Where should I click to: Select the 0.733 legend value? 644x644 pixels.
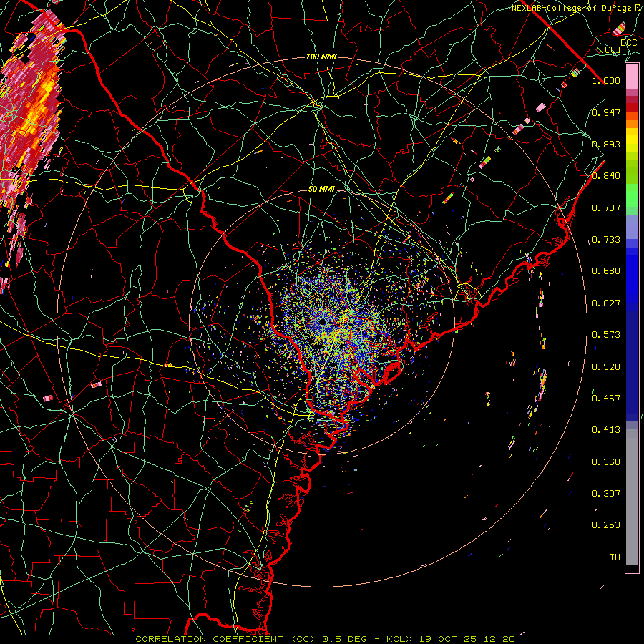click(606, 240)
